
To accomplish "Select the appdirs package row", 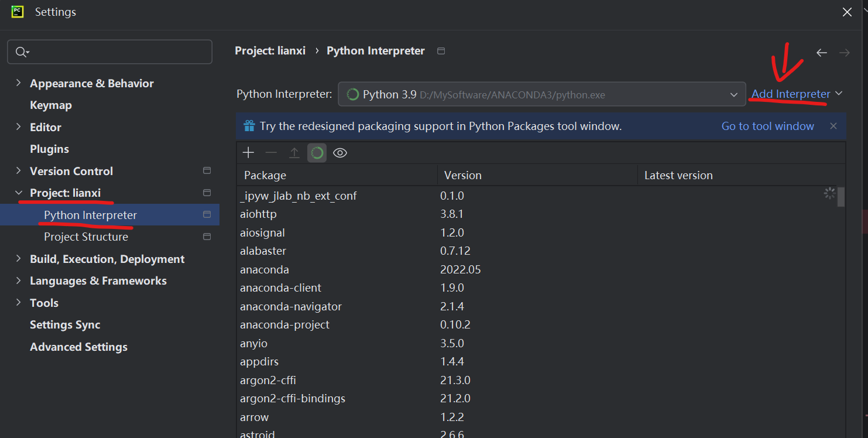I will coord(537,361).
